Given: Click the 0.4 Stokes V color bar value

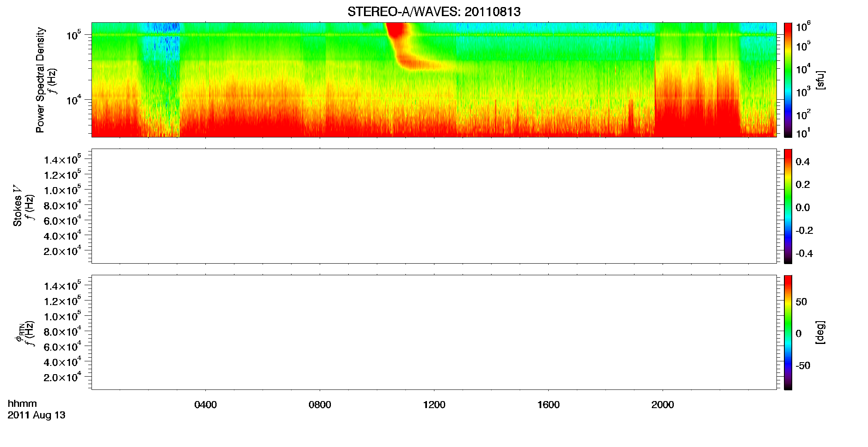Looking at the screenshot, I should 803,162.
